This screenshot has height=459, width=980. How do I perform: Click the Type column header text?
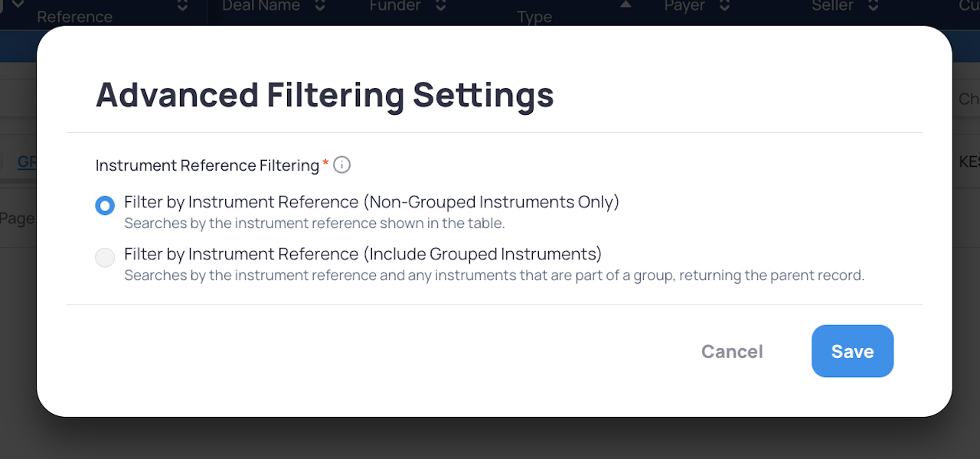tap(534, 17)
